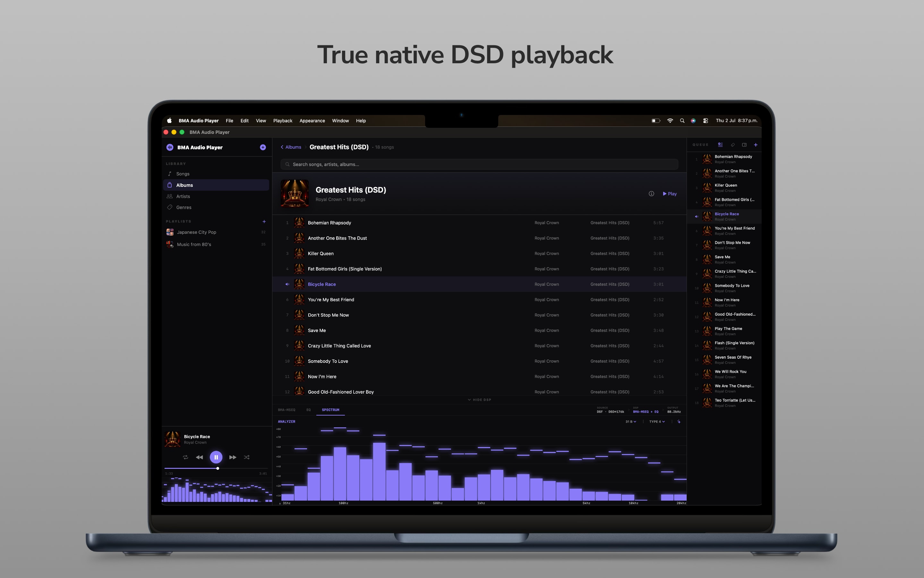Viewport: 924px width, 578px height.
Task: Open the TYPE 4 analyzer dropdown
Action: [x=657, y=422]
